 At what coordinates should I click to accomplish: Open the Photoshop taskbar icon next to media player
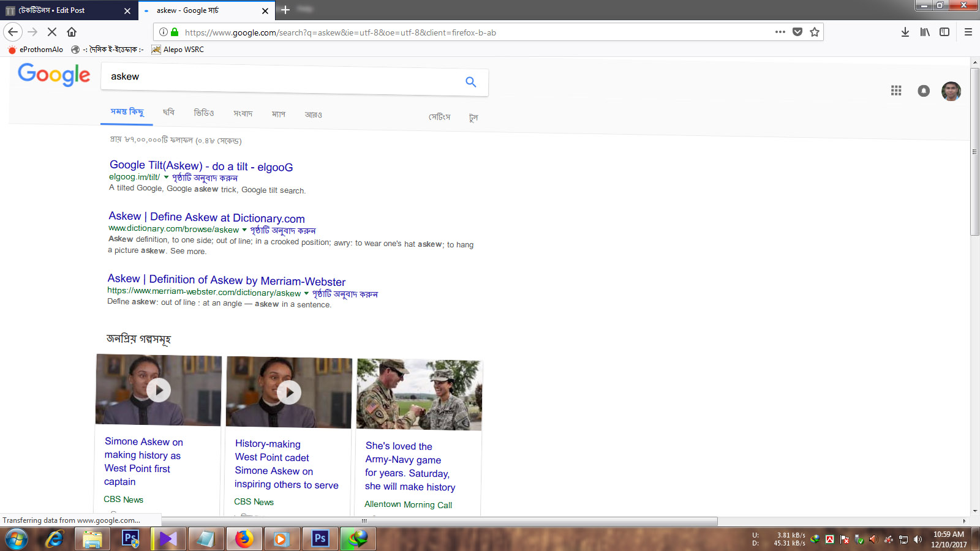320,539
